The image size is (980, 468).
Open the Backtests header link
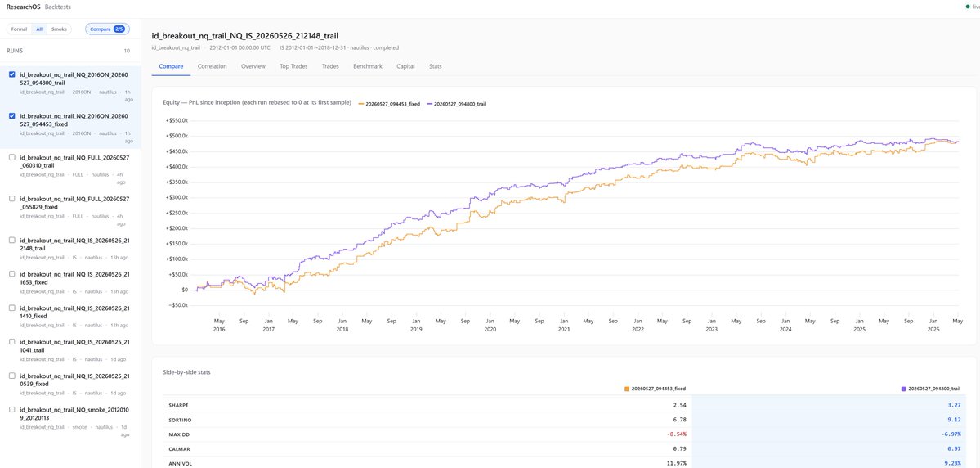(57, 7)
